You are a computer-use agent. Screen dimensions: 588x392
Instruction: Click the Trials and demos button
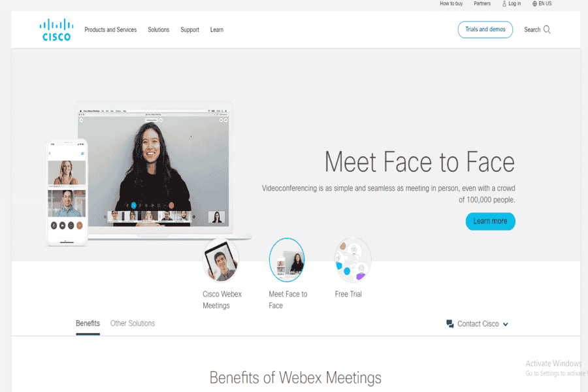[485, 29]
